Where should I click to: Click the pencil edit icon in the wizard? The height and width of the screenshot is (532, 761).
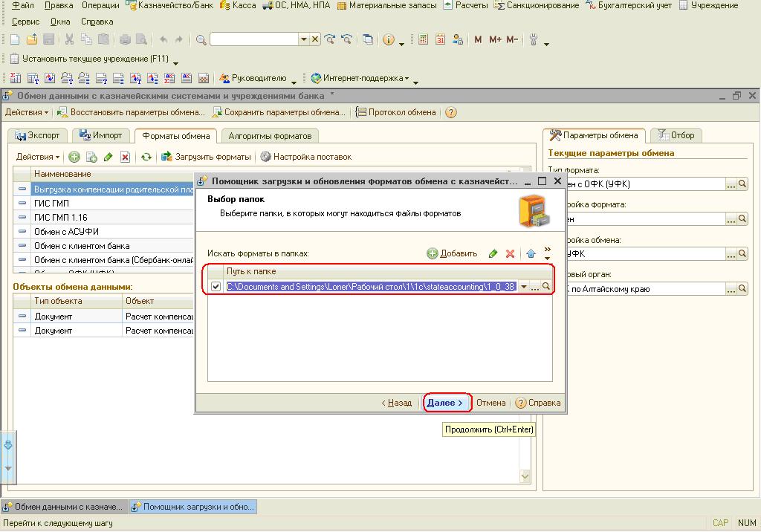tap(493, 253)
